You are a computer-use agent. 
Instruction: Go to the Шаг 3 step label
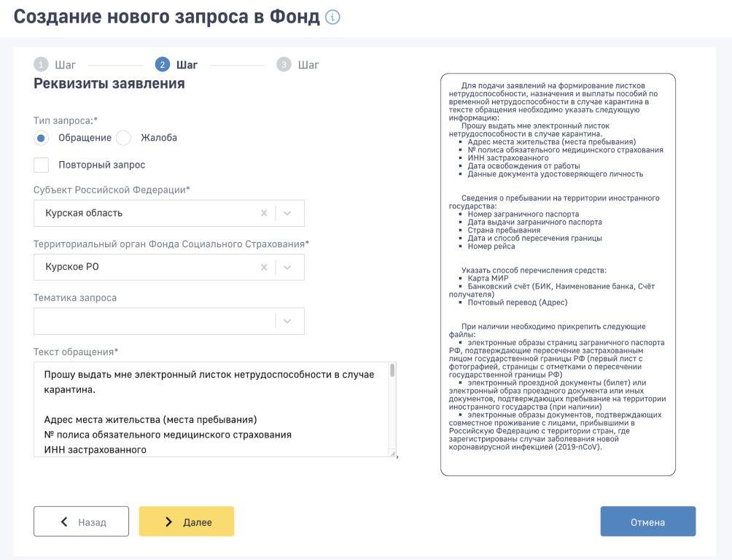307,65
